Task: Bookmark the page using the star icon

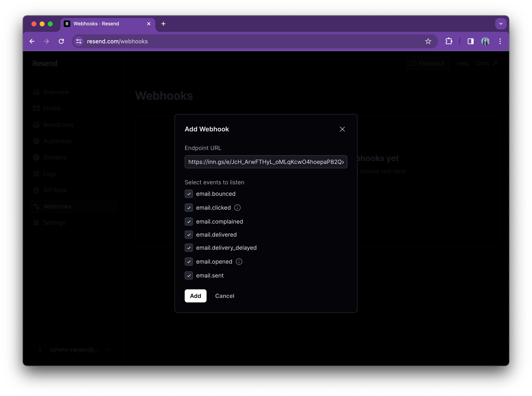Action: [428, 41]
